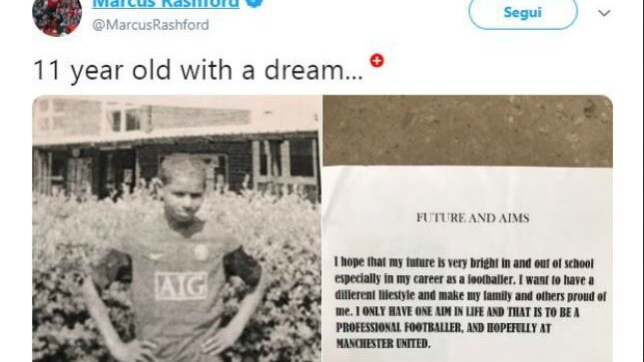The width and height of the screenshot is (644, 362).
Task: Expand the tweet options chevron
Action: [x=604, y=13]
